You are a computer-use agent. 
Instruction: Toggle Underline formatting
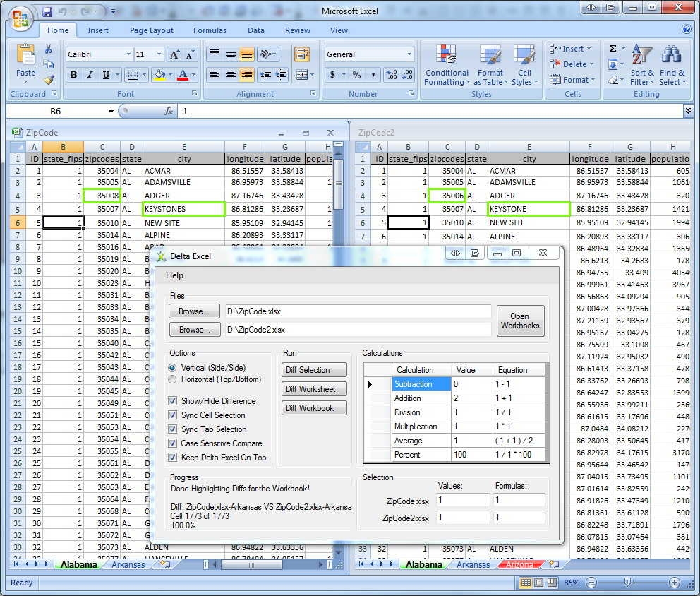[106, 75]
